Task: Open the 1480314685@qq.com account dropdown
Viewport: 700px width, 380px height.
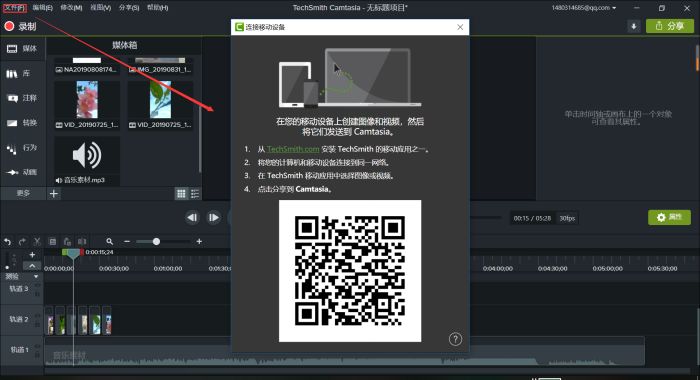Action: pyautogui.click(x=584, y=8)
